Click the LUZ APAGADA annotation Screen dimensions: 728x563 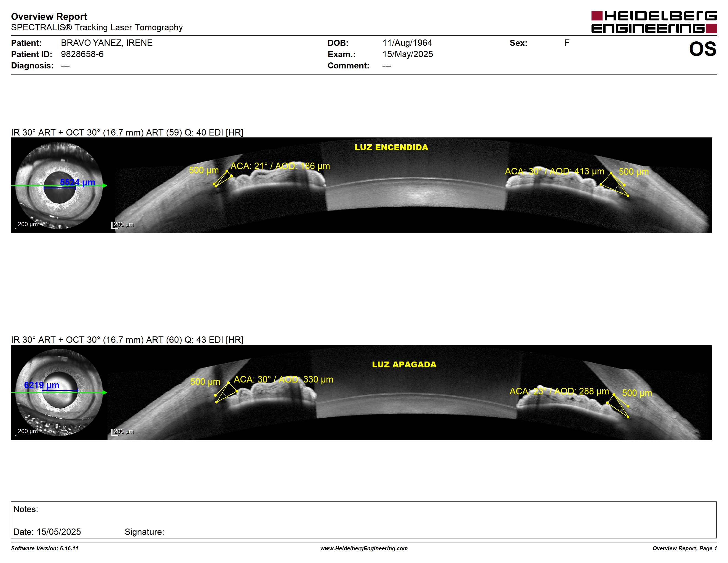point(404,364)
